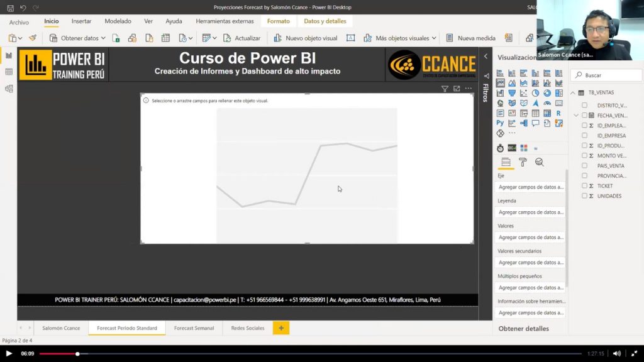This screenshot has height=362, width=644.
Task: Click the Nueva medida button
Action: 470,38
